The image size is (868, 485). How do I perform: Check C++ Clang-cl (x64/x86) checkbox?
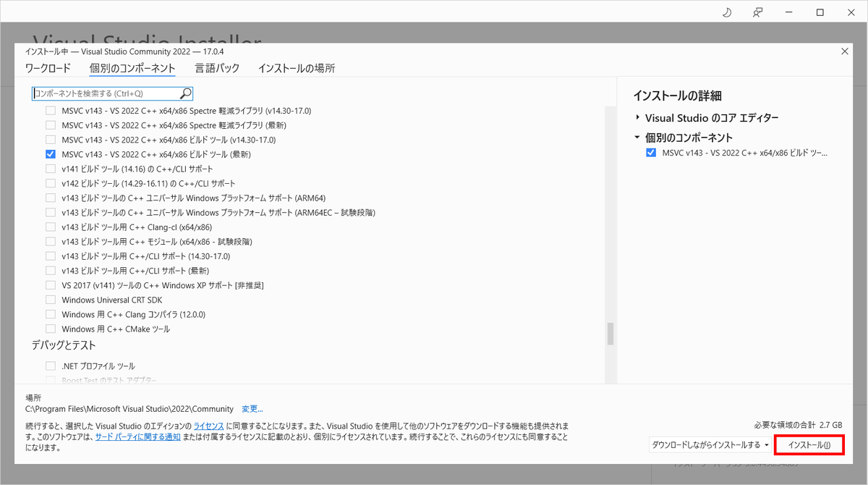[51, 227]
